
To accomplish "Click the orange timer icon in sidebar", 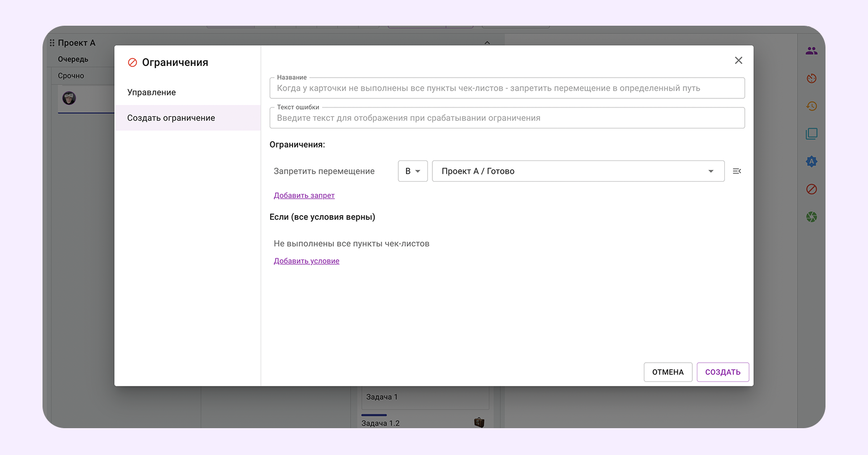I will point(812,79).
